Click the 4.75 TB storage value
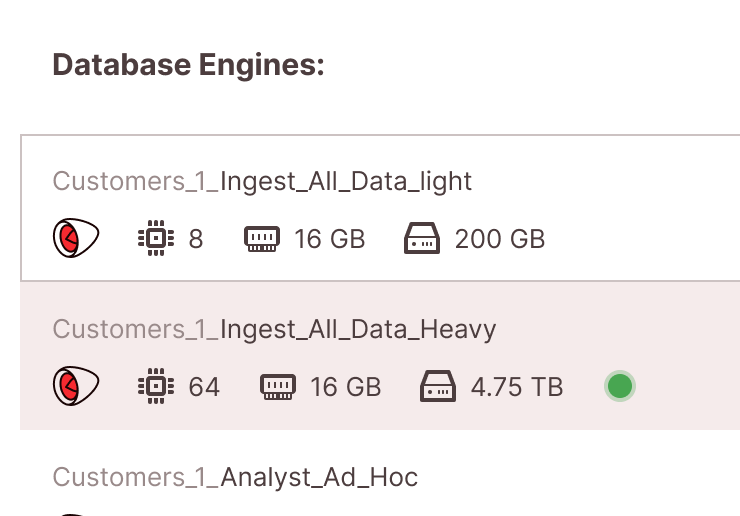 tap(516, 386)
